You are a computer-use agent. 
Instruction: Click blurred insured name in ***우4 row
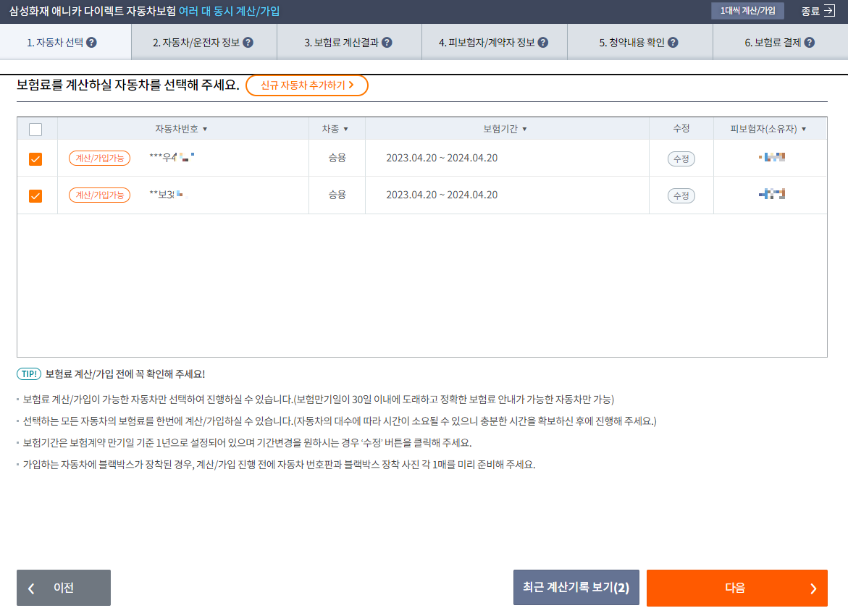coord(772,157)
